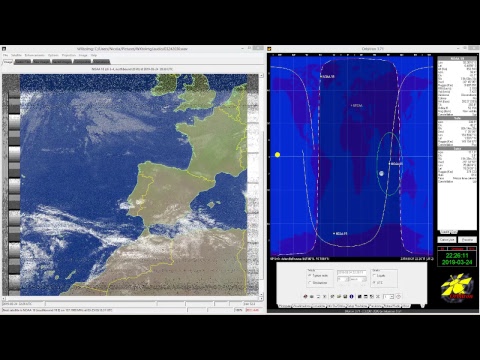Click the date and time field in Orbitron

coord(352,273)
